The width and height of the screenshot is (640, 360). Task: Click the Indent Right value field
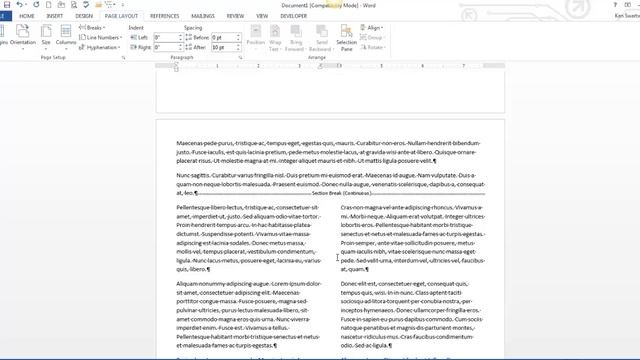[x=166, y=47]
